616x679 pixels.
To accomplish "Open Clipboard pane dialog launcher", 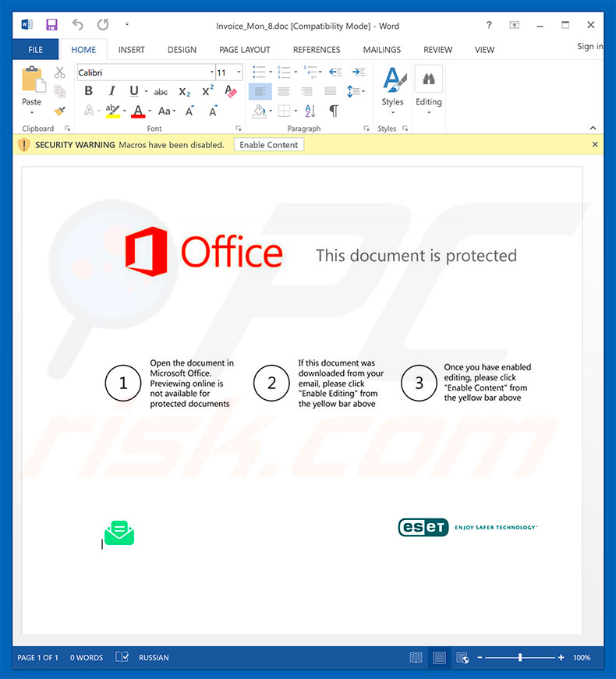I will pyautogui.click(x=67, y=128).
